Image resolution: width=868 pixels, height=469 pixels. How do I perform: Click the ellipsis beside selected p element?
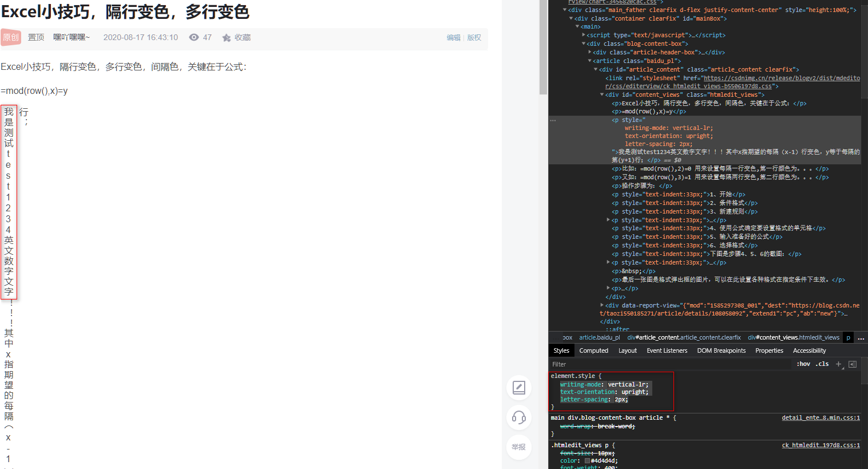coord(553,120)
